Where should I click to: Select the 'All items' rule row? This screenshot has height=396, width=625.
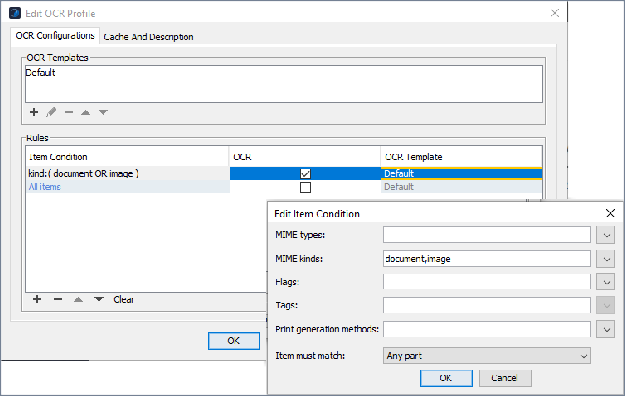tap(128, 187)
